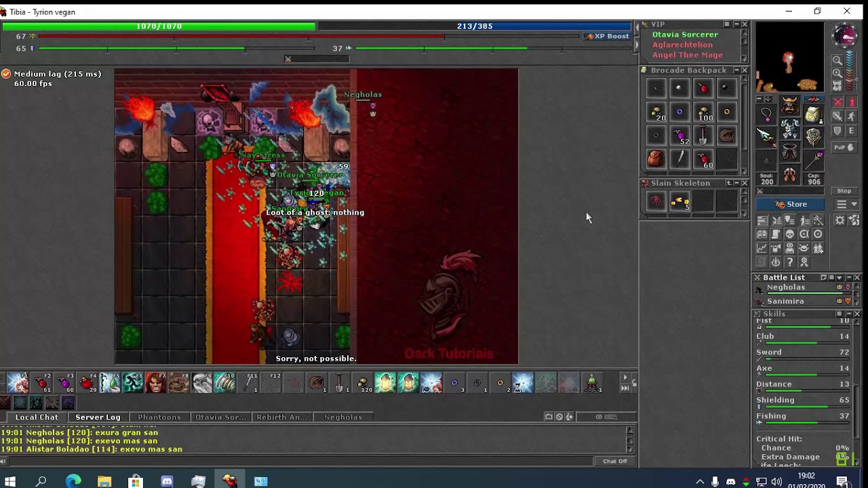
Task: Click the helmet equipment slot
Action: 790,105
